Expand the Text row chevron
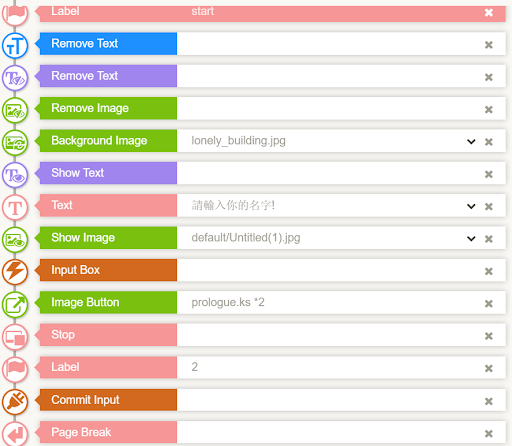The height and width of the screenshot is (446, 512). (471, 206)
